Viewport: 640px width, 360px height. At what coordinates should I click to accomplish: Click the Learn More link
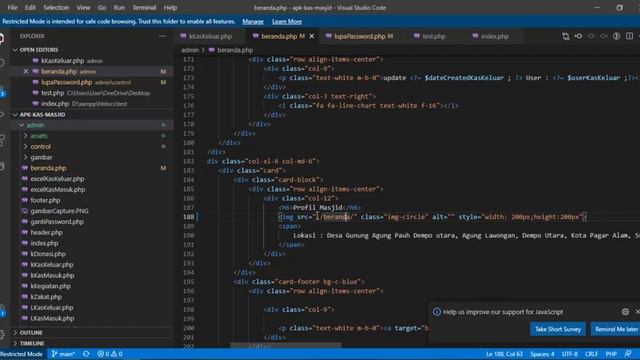point(287,21)
